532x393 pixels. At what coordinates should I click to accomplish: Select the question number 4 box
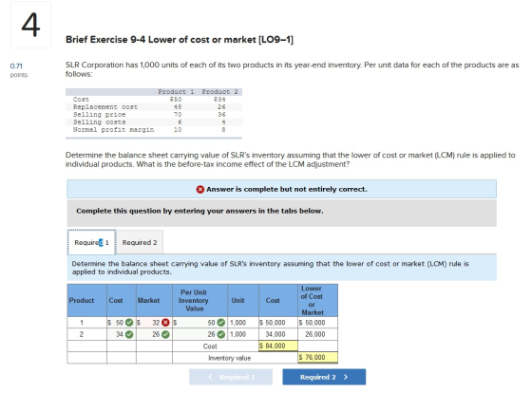(30, 25)
